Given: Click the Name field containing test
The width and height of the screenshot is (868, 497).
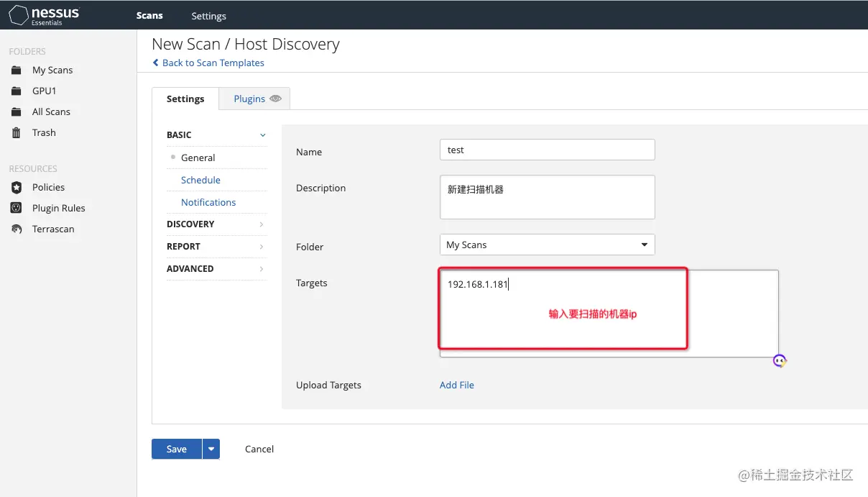Looking at the screenshot, I should [547, 150].
